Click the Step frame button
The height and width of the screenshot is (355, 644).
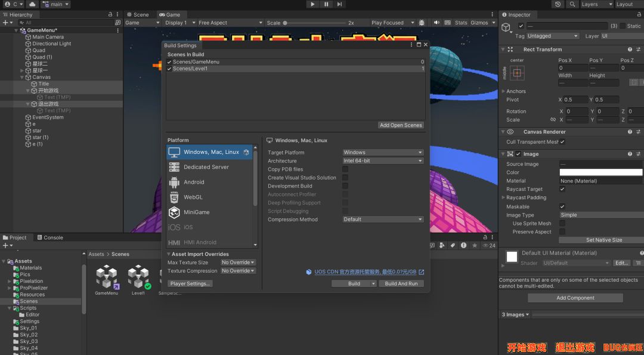point(339,4)
